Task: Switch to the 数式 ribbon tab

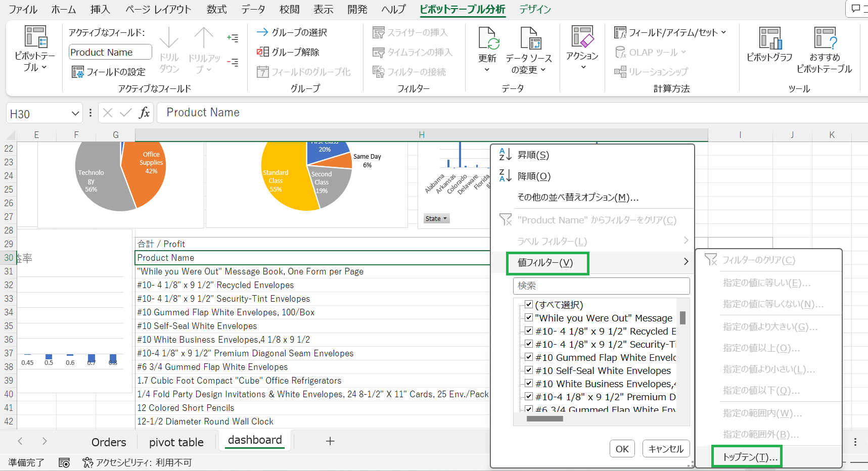Action: click(x=216, y=10)
